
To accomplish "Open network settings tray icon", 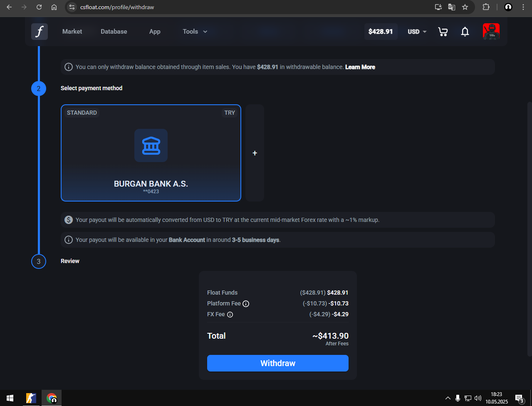I will coord(468,398).
